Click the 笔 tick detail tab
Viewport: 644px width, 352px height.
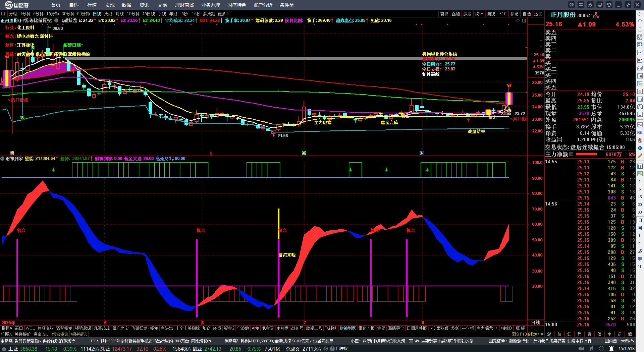549,334
